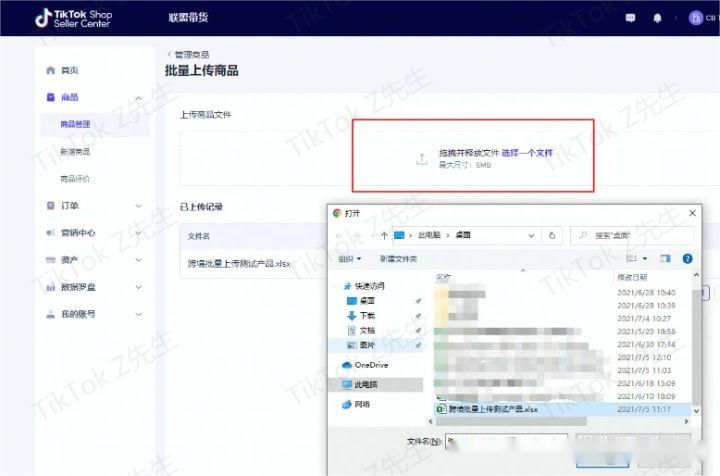Viewport: 720px width, 476px height.
Task: Click the 资产 wallet icon
Action: [x=51, y=260]
